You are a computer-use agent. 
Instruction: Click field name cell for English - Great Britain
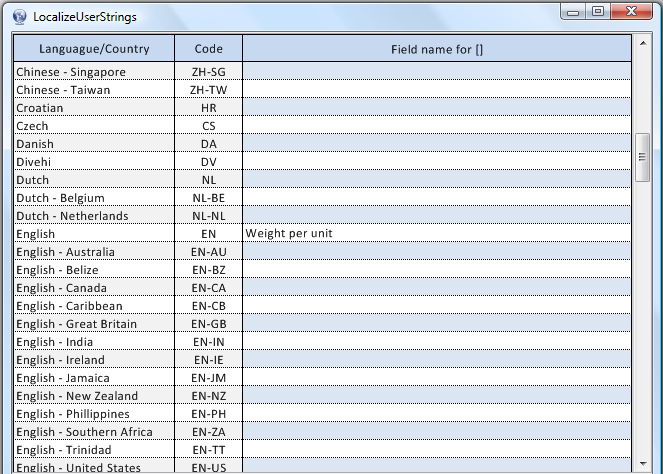click(437, 324)
